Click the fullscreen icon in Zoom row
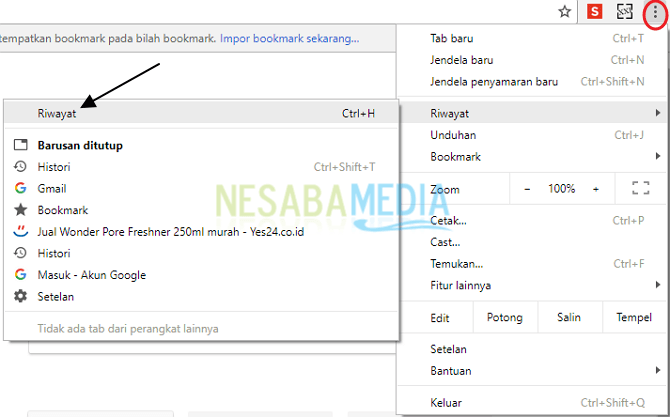The height and width of the screenshot is (417, 670). [x=641, y=188]
